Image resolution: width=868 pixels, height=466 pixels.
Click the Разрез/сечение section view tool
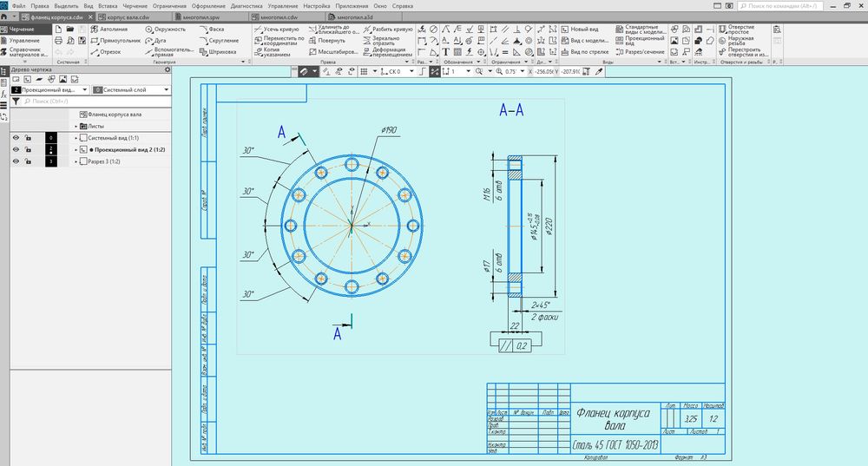click(640, 52)
